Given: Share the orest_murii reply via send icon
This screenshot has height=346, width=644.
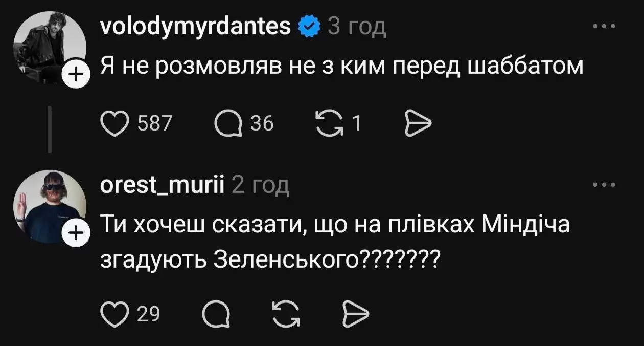Looking at the screenshot, I should (355, 314).
